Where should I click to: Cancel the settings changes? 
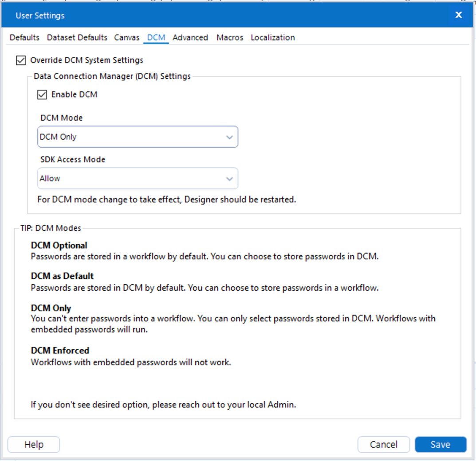point(383,444)
